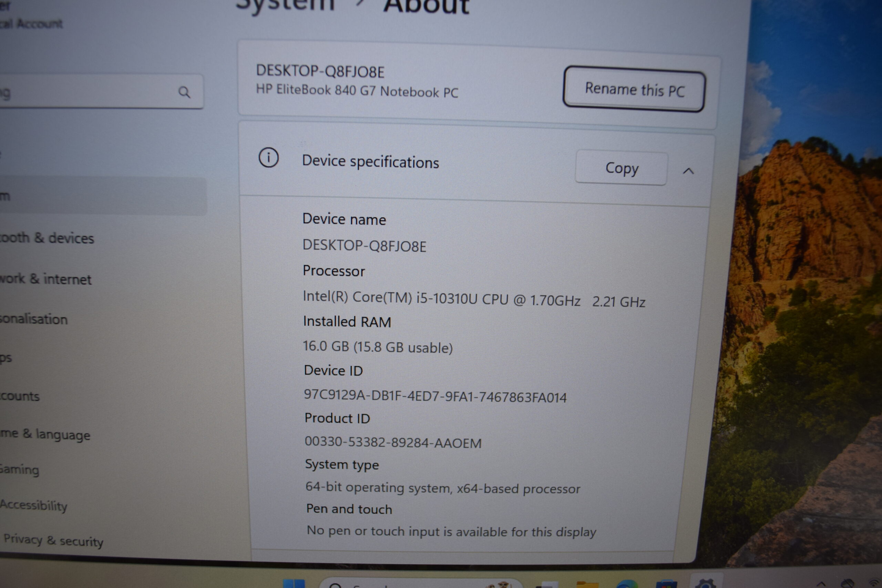Click the System type label
This screenshot has height=588, width=882.
(x=342, y=465)
